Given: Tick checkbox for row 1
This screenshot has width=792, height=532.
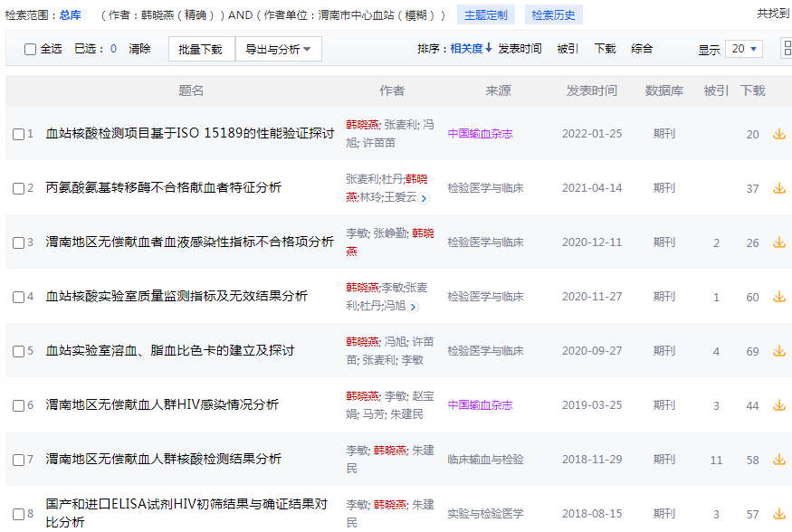Looking at the screenshot, I should pos(19,134).
